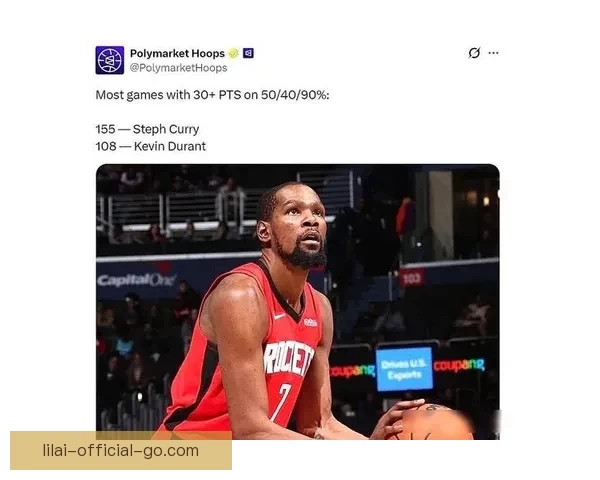Click the Capital One sign in photo
Image resolution: width=600 pixels, height=480 pixels.
pos(136,280)
